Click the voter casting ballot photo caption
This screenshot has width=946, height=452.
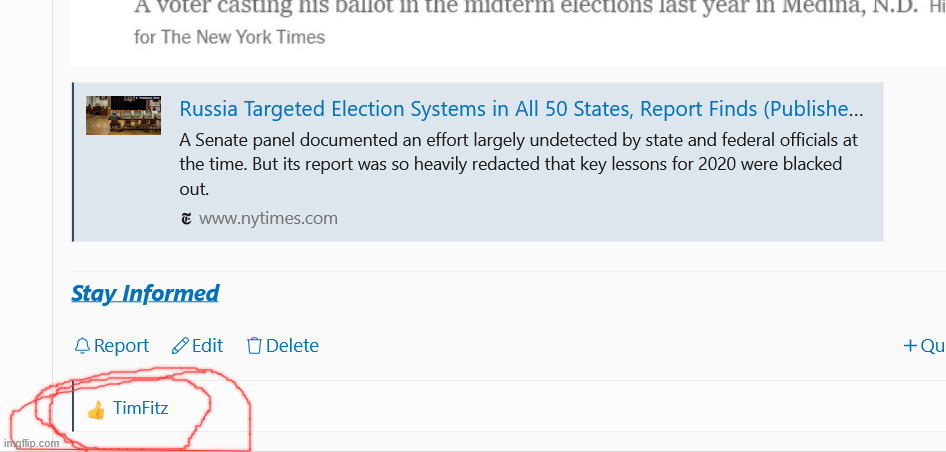click(x=524, y=7)
